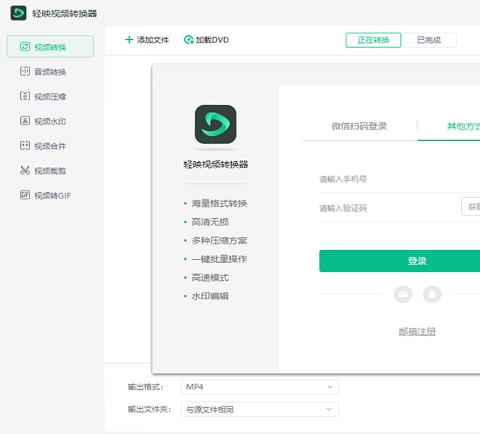
Task: Open the 邮箱注册 link
Action: tap(417, 331)
